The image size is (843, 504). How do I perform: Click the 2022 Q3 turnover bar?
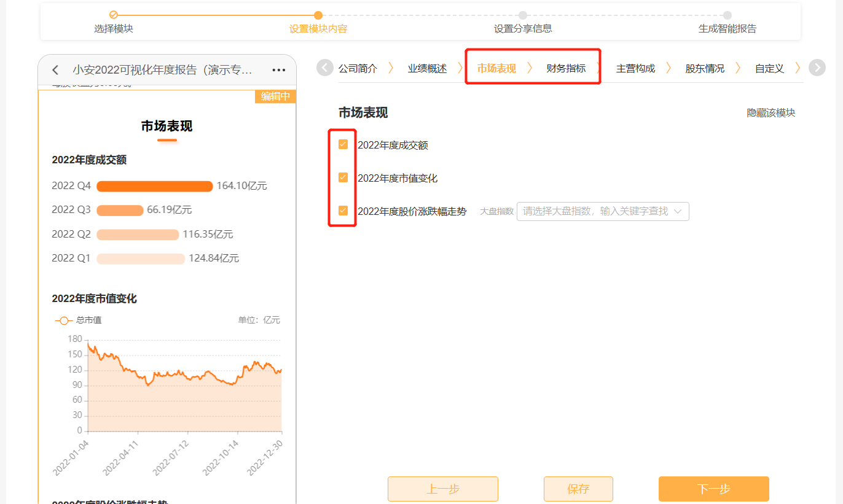120,210
